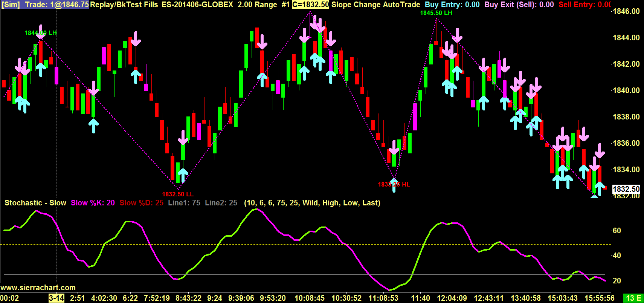This screenshot has height=303, width=644.
Task: Click the Slow %D: 25 red label
Action: pos(142,203)
